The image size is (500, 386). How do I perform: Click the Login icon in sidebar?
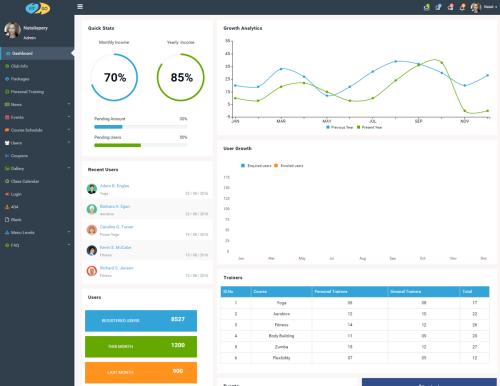pyautogui.click(x=7, y=194)
